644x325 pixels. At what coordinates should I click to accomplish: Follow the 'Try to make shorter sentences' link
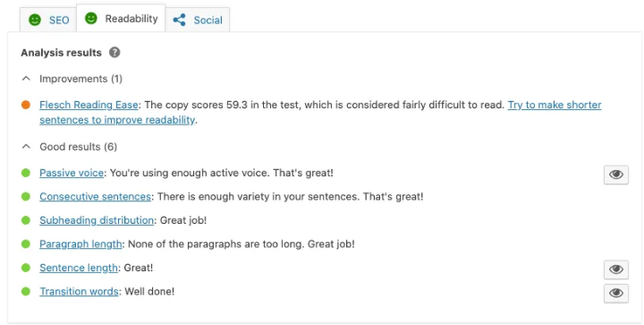(x=320, y=112)
